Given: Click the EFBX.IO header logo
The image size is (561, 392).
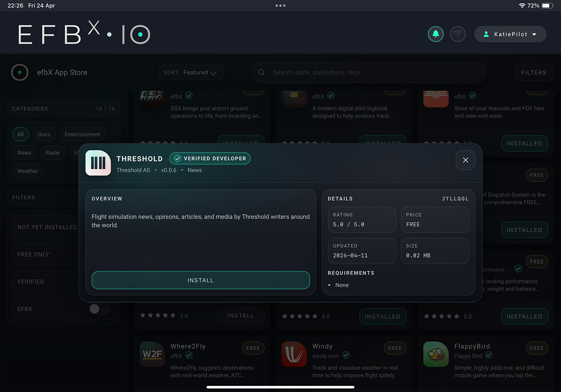Looking at the screenshot, I should pos(84,33).
